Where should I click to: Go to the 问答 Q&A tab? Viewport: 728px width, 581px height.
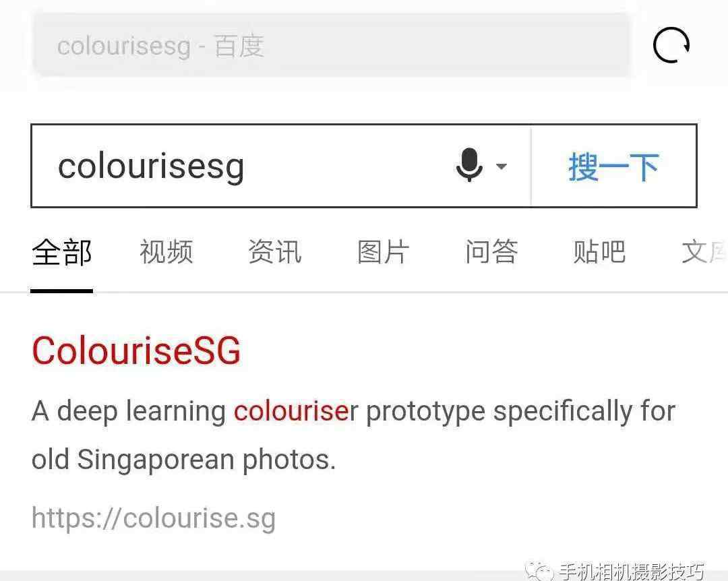491,252
